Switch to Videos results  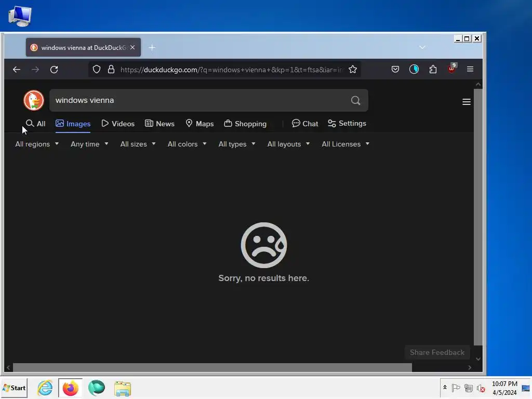coord(118,124)
